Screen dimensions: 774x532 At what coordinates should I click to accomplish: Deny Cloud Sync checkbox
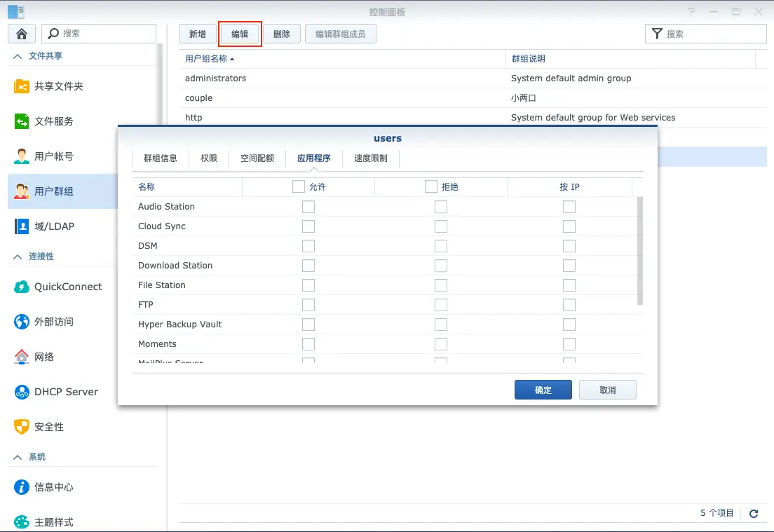(x=441, y=226)
